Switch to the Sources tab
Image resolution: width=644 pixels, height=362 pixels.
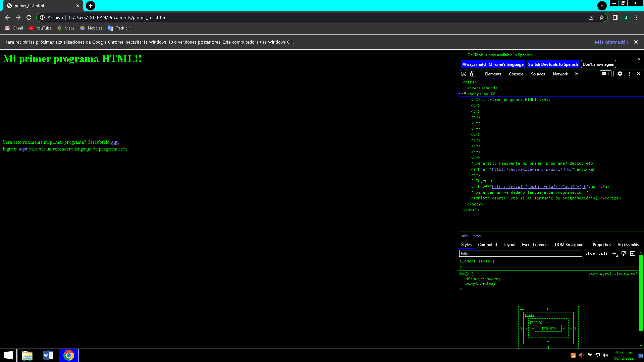coord(538,74)
